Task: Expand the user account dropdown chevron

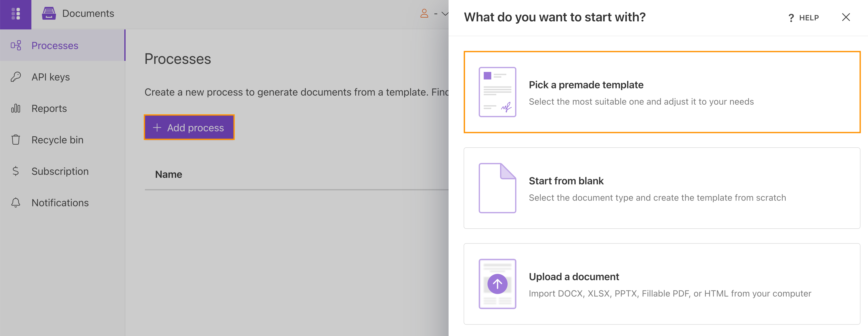Action: pyautogui.click(x=445, y=14)
